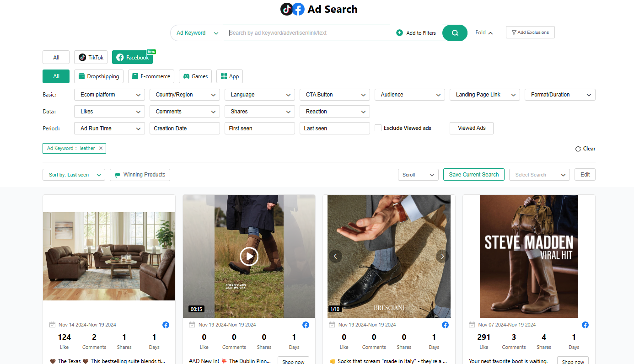Select the Facebook platform tab
Image resolution: width=634 pixels, height=364 pixels.
pyautogui.click(x=132, y=58)
